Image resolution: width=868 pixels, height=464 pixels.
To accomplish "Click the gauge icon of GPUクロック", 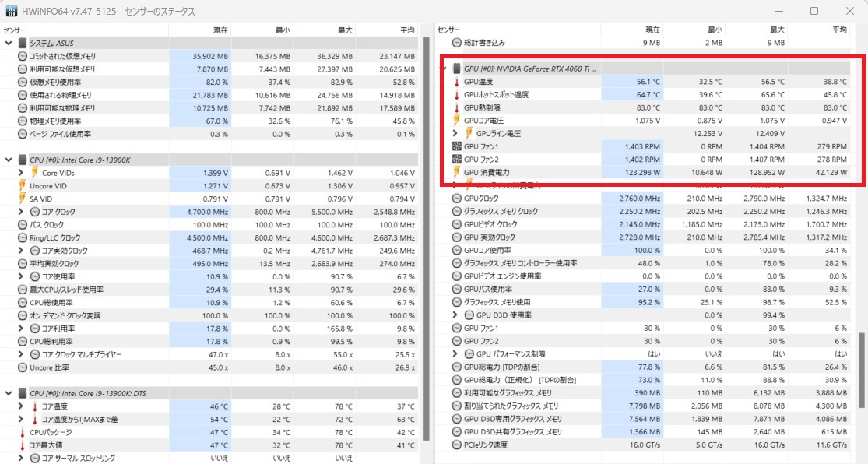I will [457, 199].
